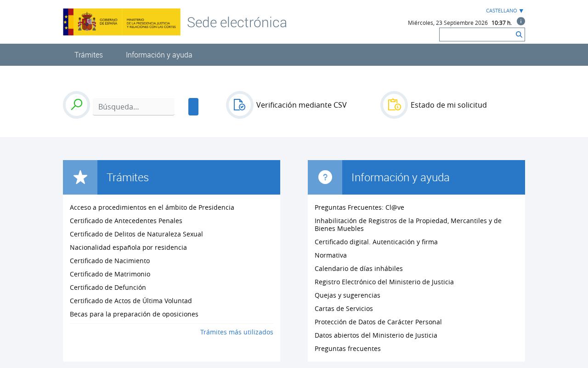The height and width of the screenshot is (368, 588).
Task: Click the Información y ayuda panel header
Action: [x=401, y=178]
